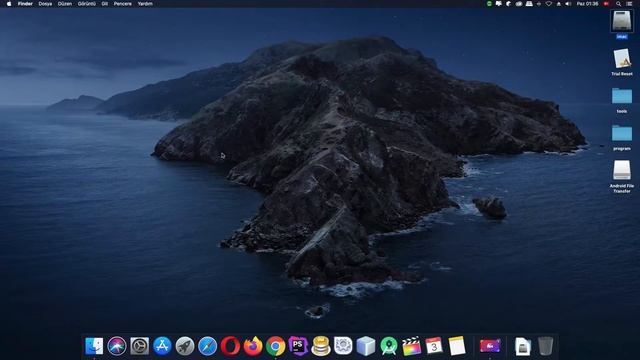
Task: Open System Preferences in the dock
Action: (140, 346)
